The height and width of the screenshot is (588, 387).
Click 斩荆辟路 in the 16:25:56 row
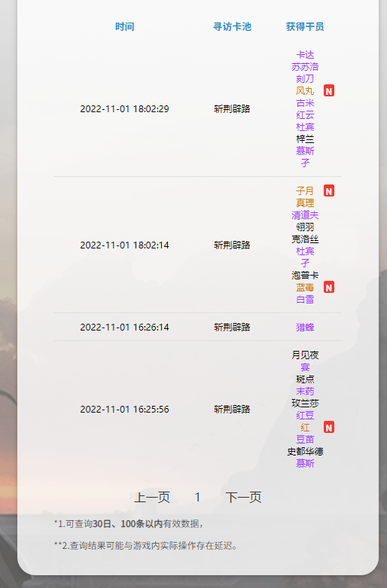pyautogui.click(x=232, y=409)
